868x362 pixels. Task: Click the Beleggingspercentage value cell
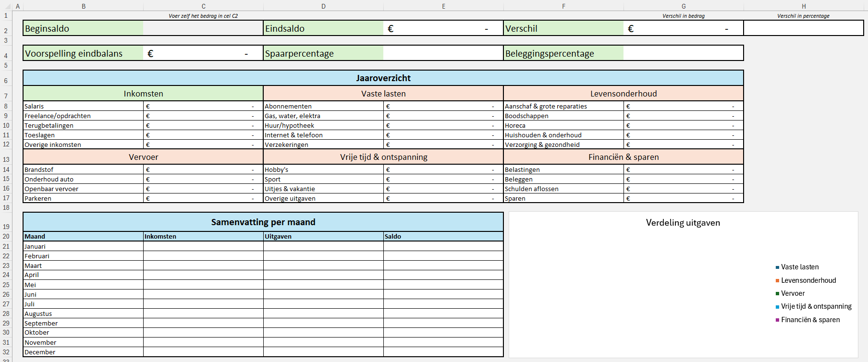click(683, 53)
